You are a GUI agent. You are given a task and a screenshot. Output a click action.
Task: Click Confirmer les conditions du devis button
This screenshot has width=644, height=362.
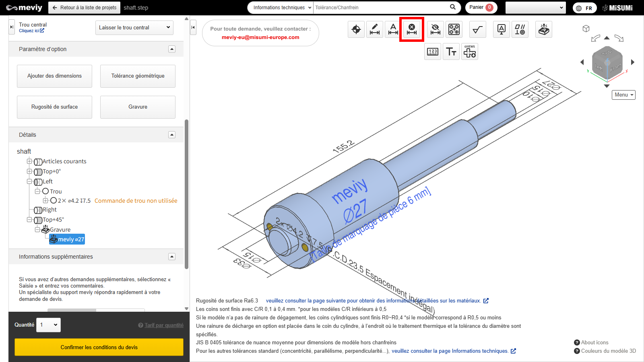click(99, 347)
